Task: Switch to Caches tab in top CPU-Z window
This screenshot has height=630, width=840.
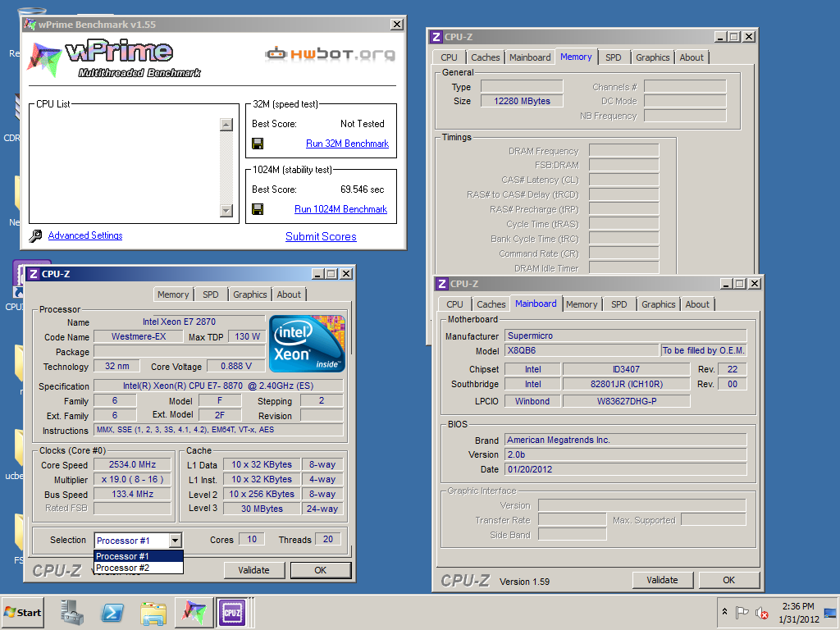Action: pyautogui.click(x=486, y=57)
